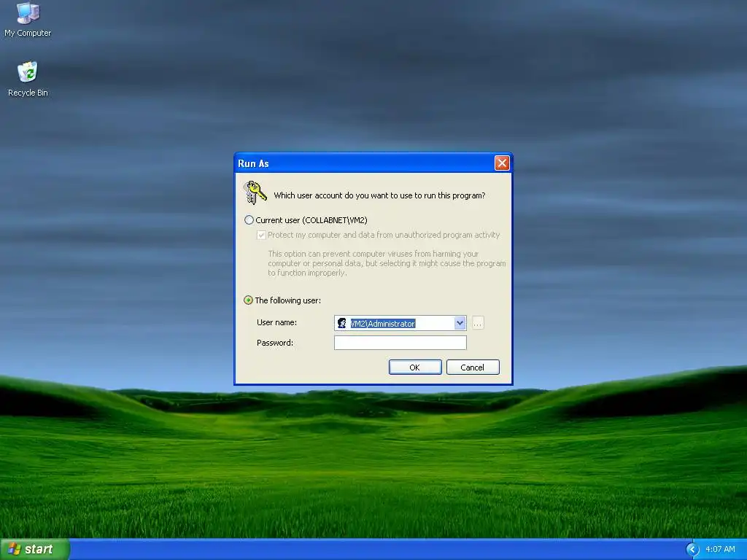The width and height of the screenshot is (747, 560).
Task: Click the 'User name:' label
Action: pos(276,322)
